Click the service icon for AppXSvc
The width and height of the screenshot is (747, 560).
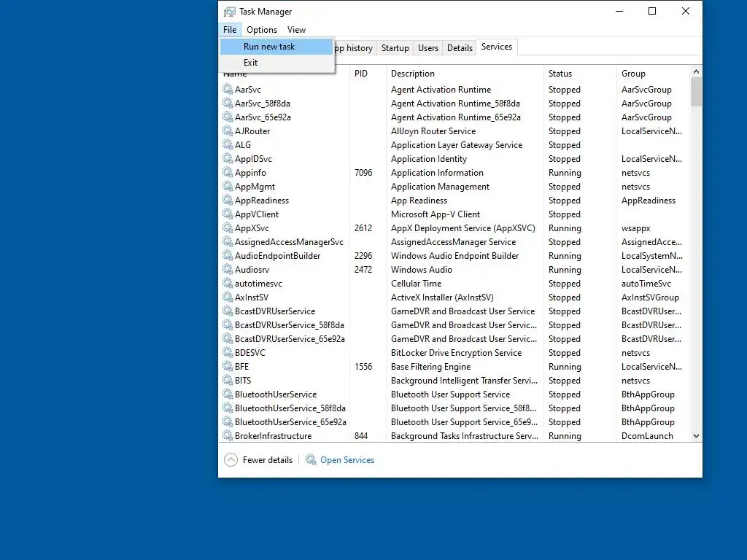pos(228,227)
